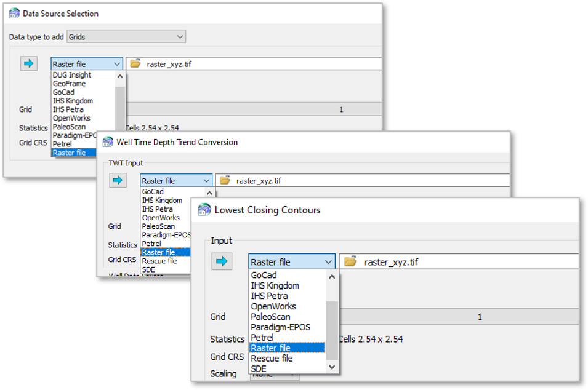
Task: Choose Paradigm-EPOS in Lowest Closing Contours list
Action: click(x=281, y=327)
